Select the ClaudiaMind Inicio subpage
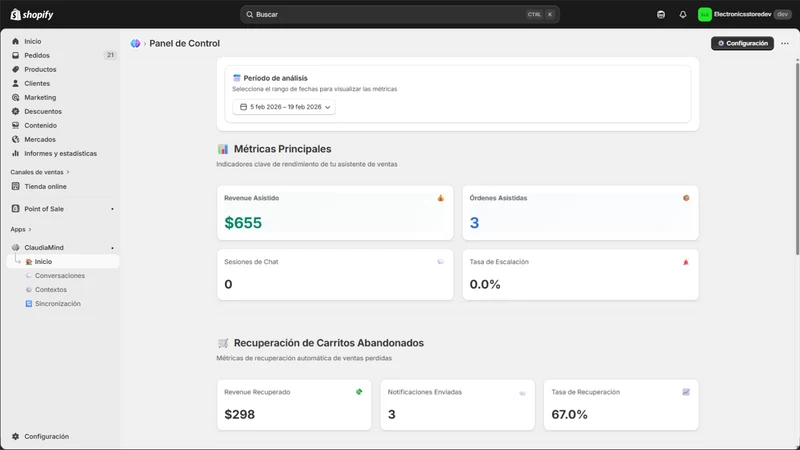The width and height of the screenshot is (800, 450). (63, 261)
